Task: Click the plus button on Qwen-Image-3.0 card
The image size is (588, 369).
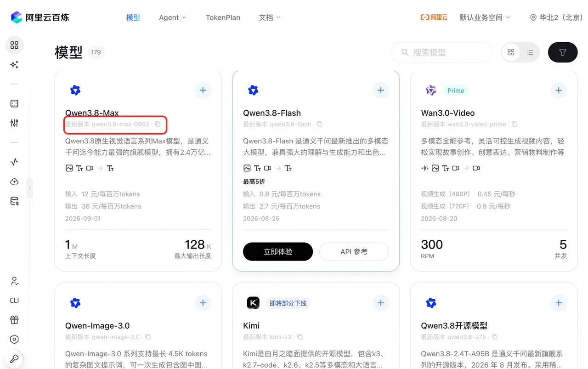Action: [203, 303]
